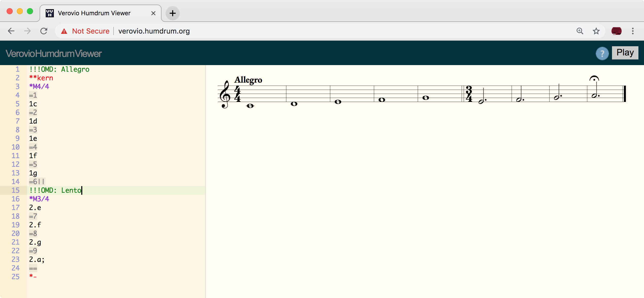Select the Verovio Humdrum Viewer tab
The width and height of the screenshot is (644, 298).
pos(94,13)
